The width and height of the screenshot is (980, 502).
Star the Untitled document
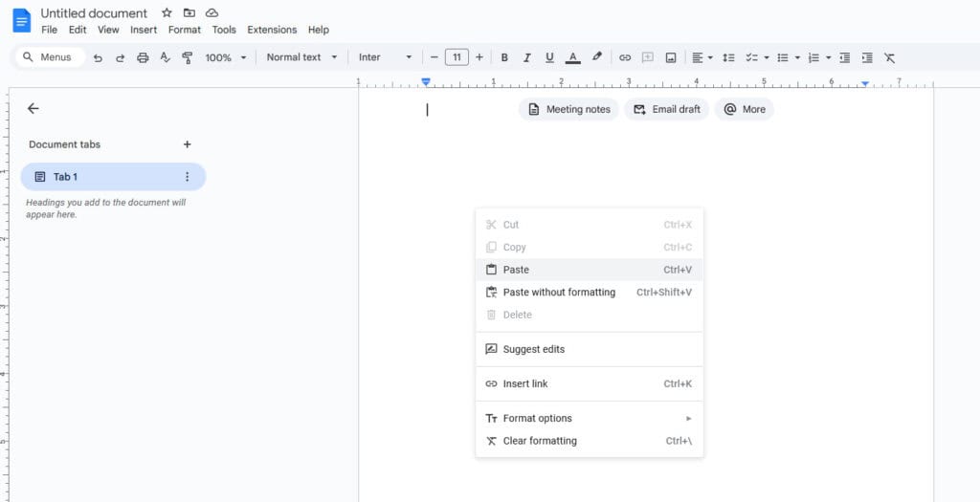(x=167, y=12)
